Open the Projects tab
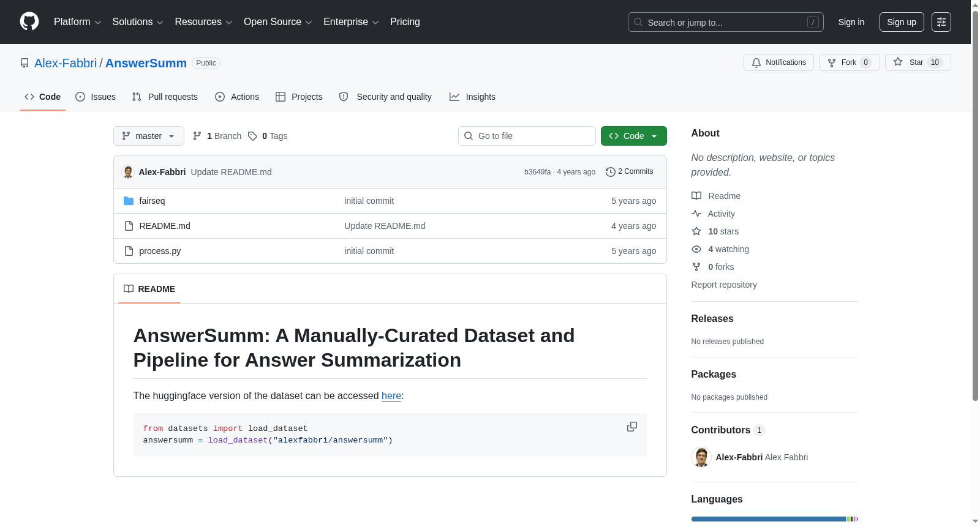This screenshot has width=980, height=527. pyautogui.click(x=299, y=97)
